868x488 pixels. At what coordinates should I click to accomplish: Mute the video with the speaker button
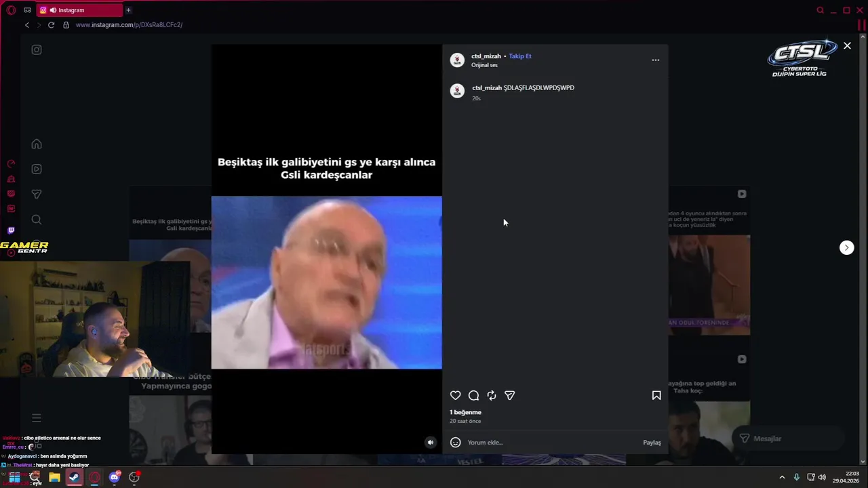430,443
